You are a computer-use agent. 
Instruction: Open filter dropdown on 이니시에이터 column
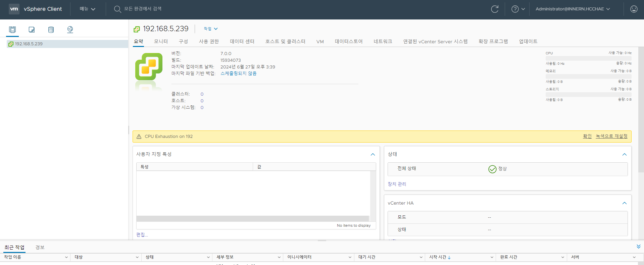[x=350, y=257]
